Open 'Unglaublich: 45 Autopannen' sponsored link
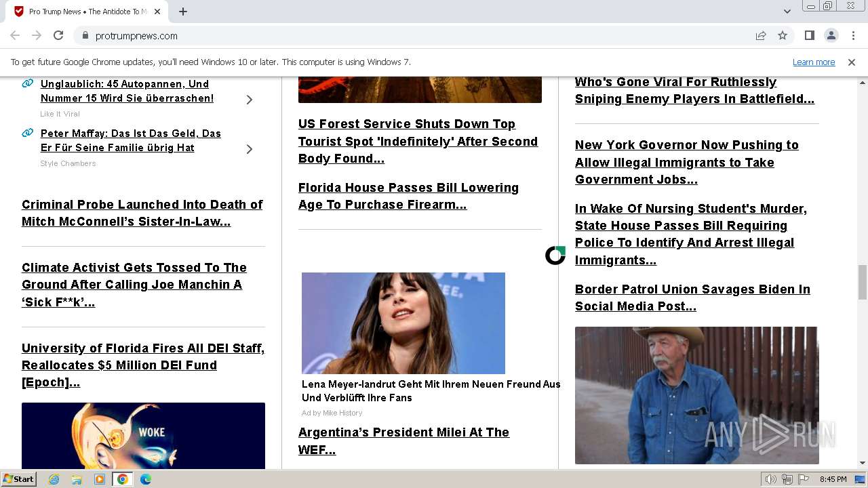Viewport: 868px width, 488px height. [127, 91]
